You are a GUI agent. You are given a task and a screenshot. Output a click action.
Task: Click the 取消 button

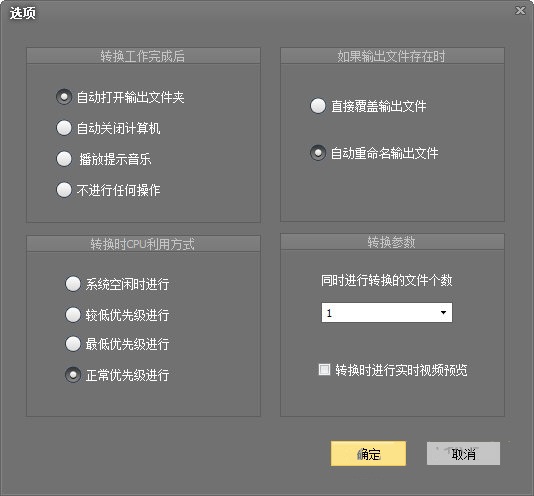(464, 453)
